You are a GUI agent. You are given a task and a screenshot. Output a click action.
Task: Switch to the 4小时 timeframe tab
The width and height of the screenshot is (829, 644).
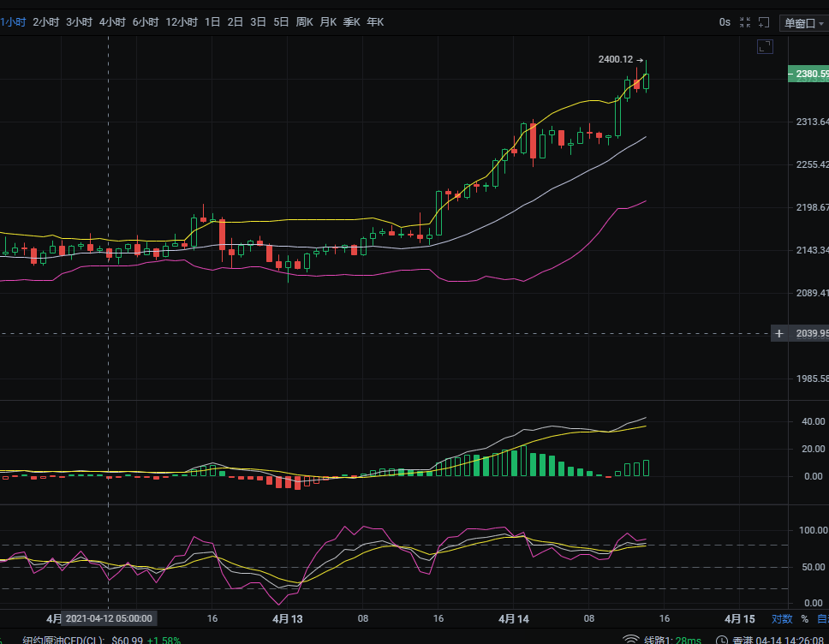[112, 22]
